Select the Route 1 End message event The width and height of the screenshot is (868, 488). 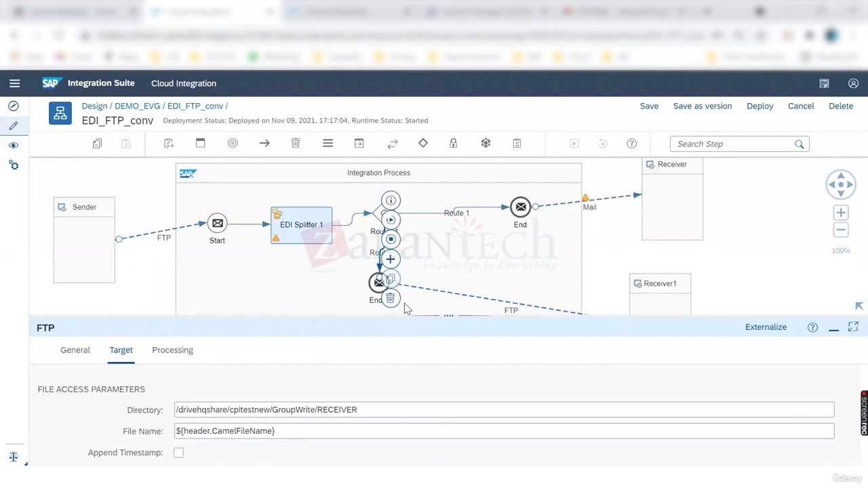[520, 207]
